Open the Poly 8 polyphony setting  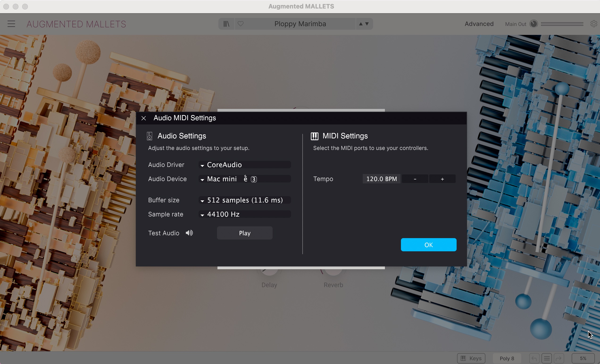[507, 358]
